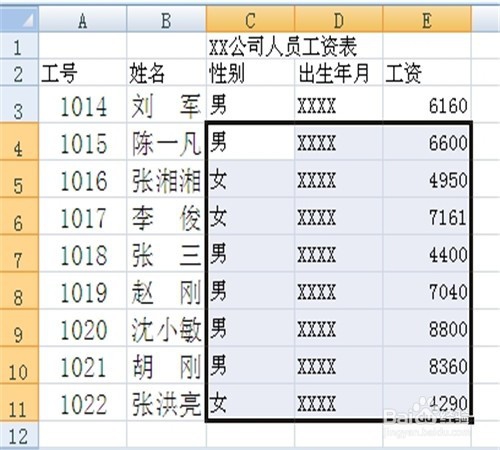Select row 8 header
This screenshot has height=450, width=500.
(19, 291)
